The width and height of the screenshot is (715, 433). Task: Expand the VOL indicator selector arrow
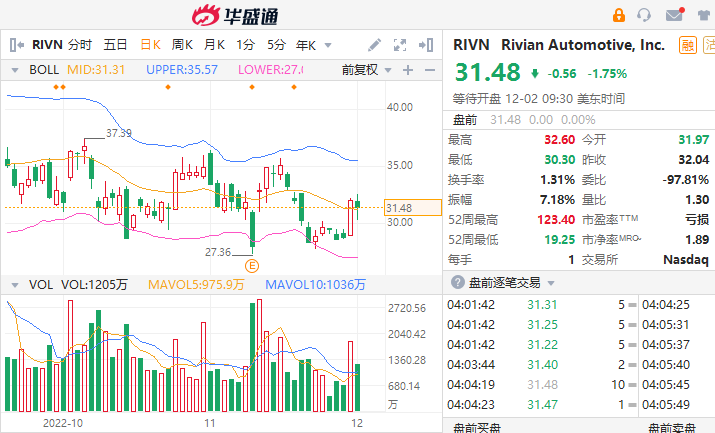coord(15,285)
